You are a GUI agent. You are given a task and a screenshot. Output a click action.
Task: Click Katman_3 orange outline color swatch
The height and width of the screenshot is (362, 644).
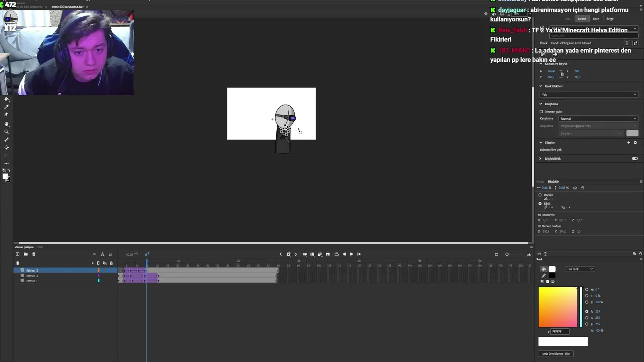point(99,270)
